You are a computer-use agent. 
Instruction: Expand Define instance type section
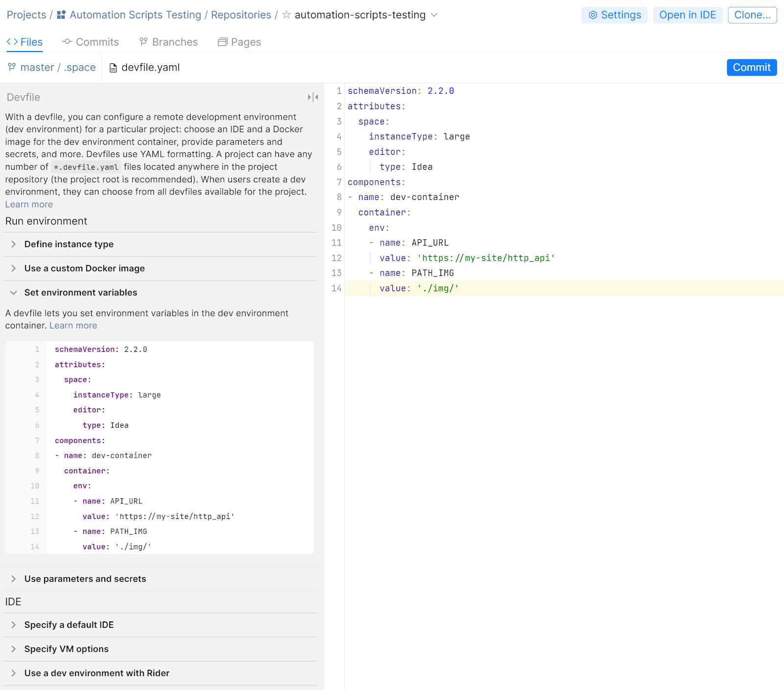pos(160,244)
